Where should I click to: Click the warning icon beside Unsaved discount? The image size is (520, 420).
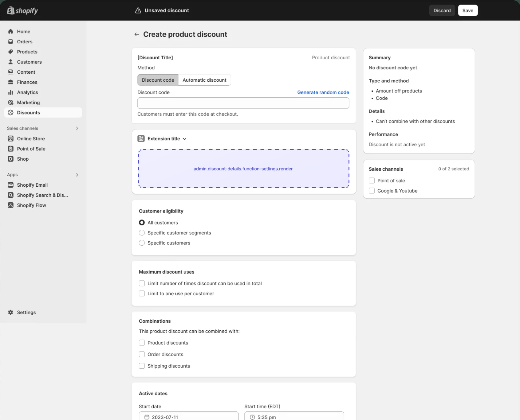click(x=138, y=10)
